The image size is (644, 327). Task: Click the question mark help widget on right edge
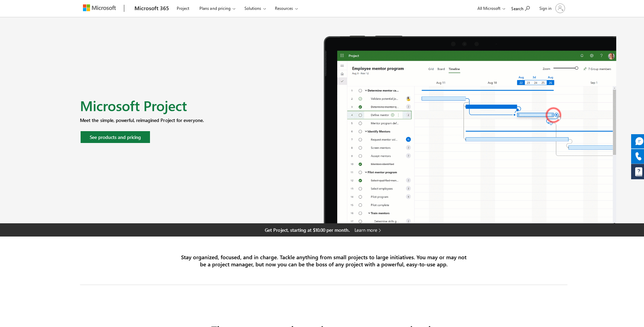coord(638,171)
